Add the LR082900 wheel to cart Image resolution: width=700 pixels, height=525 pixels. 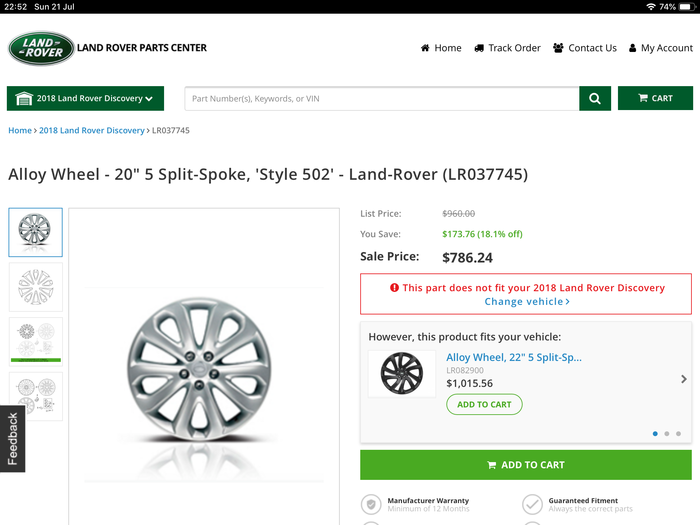tap(484, 404)
